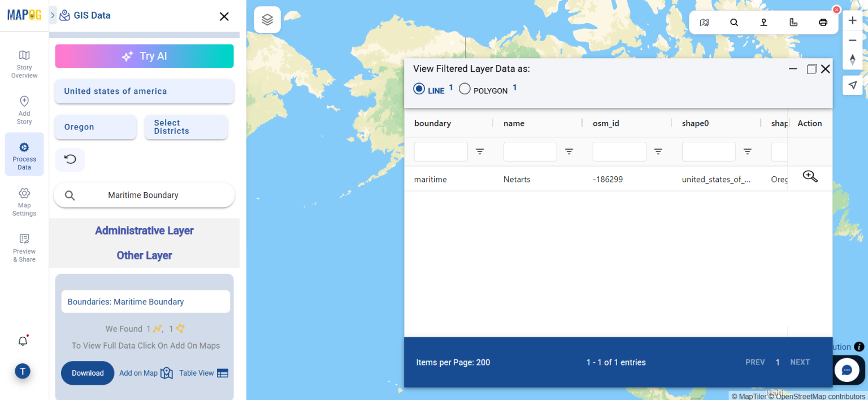Screen dimensions: 868x400
Task: Click the reset selection undo icon
Action: (x=70, y=160)
